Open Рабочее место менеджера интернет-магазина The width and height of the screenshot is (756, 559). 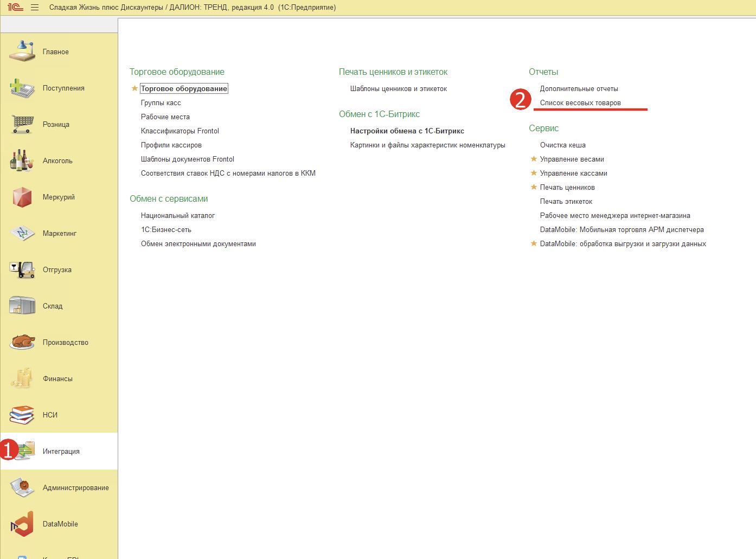click(615, 215)
